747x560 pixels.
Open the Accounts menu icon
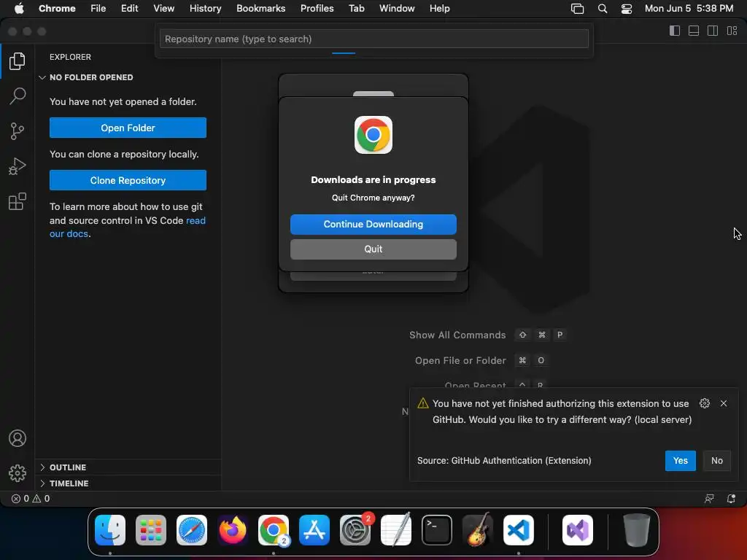click(18, 438)
